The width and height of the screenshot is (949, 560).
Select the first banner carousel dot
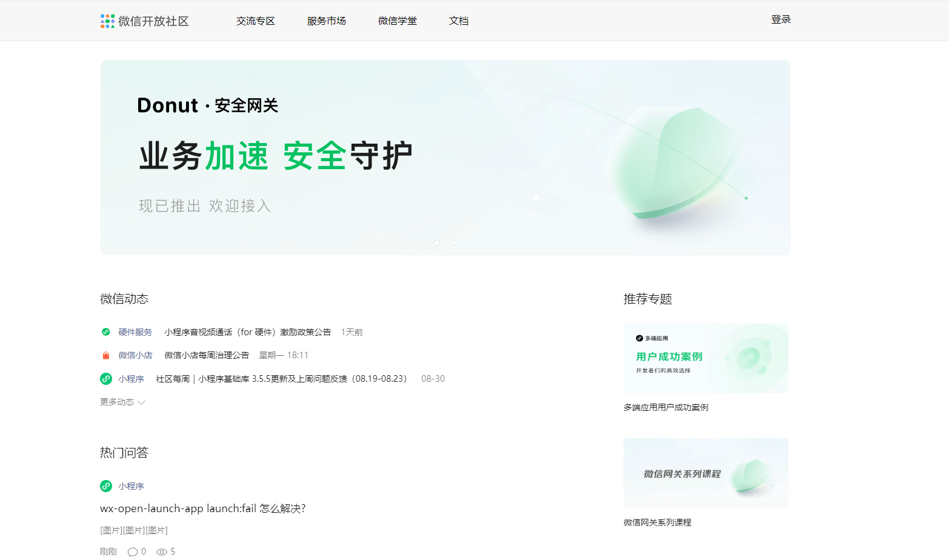(x=437, y=243)
